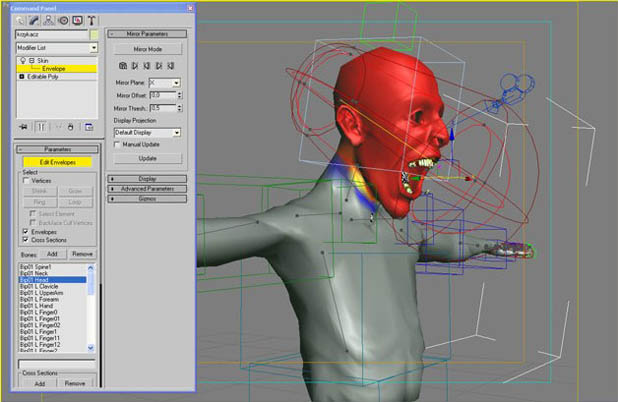Open the Display panel monitor icon
The width and height of the screenshot is (618, 402).
77,20
